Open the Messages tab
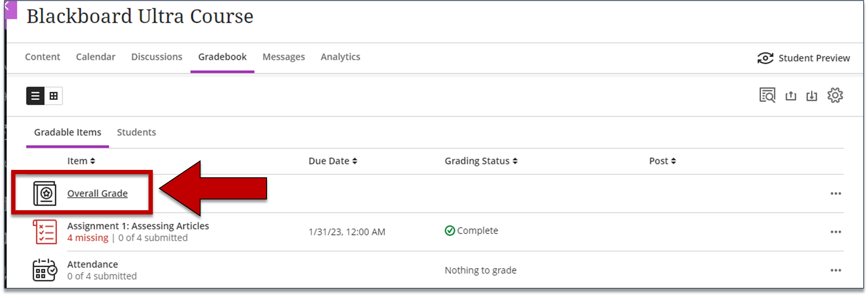The width and height of the screenshot is (868, 296). tap(283, 57)
